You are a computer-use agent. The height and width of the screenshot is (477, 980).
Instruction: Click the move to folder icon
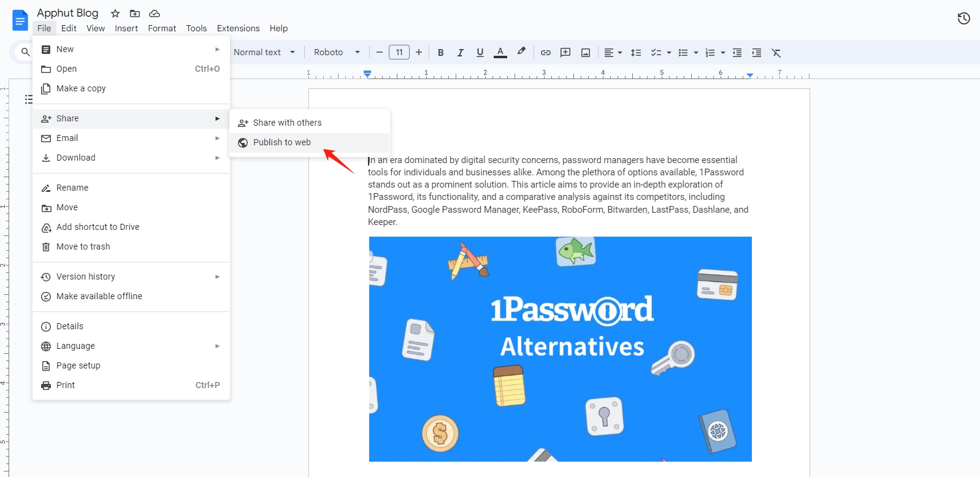(x=135, y=13)
